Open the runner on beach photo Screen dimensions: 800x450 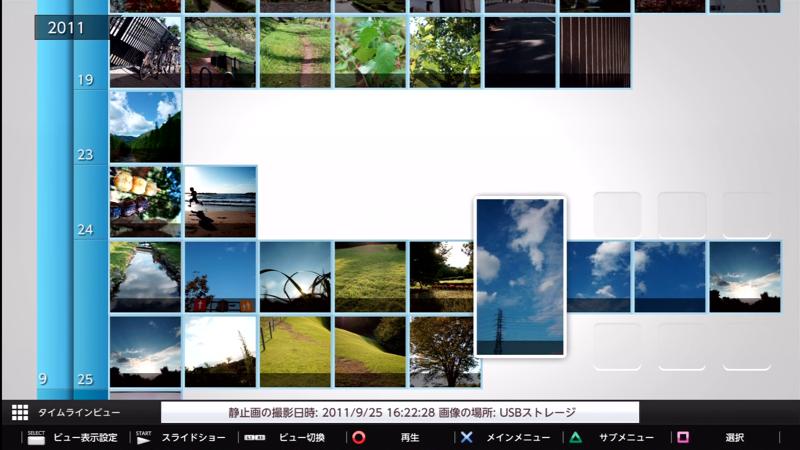click(220, 202)
